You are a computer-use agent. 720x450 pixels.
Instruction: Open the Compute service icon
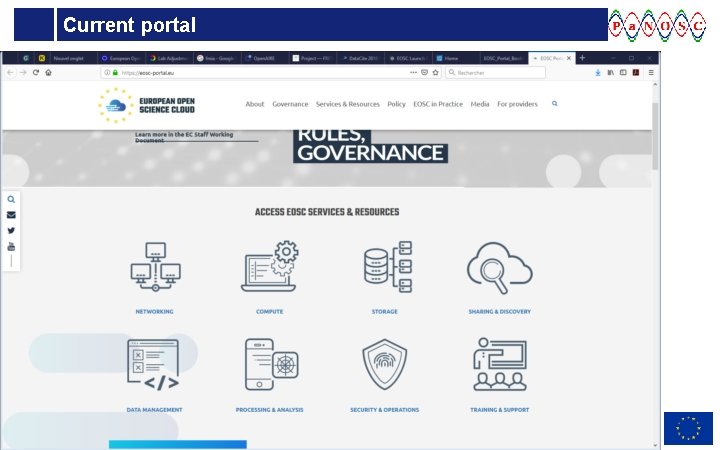[x=270, y=266]
